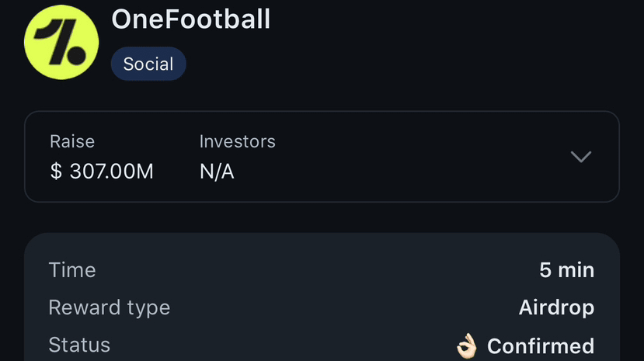Select the Social category tag
Image resolution: width=644 pixels, height=361 pixels.
(x=148, y=64)
